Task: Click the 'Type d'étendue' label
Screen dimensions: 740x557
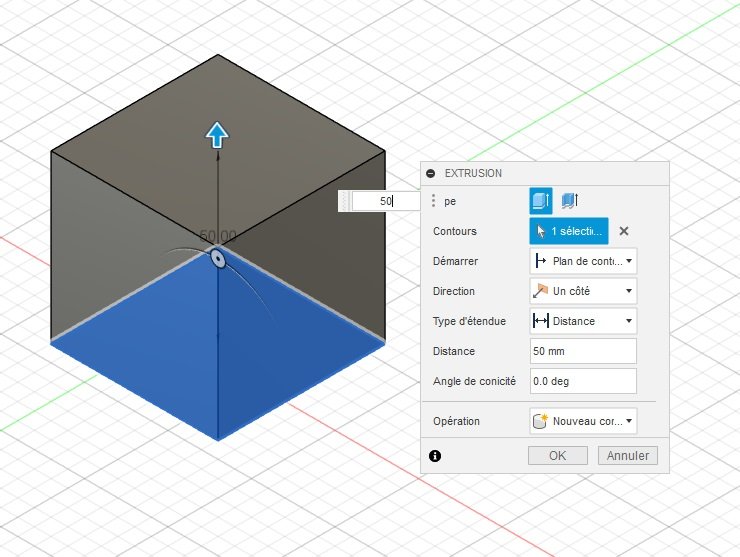Action: (x=469, y=321)
